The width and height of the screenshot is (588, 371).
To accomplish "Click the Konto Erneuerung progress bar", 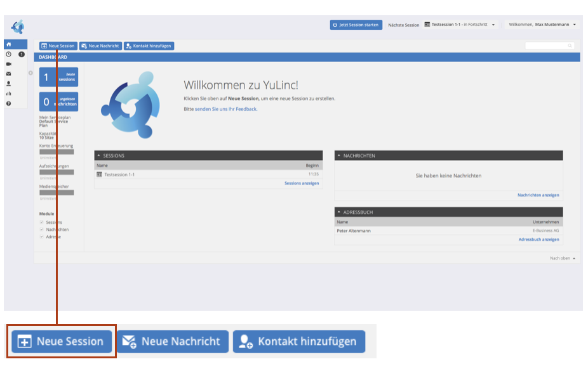I will [57, 152].
